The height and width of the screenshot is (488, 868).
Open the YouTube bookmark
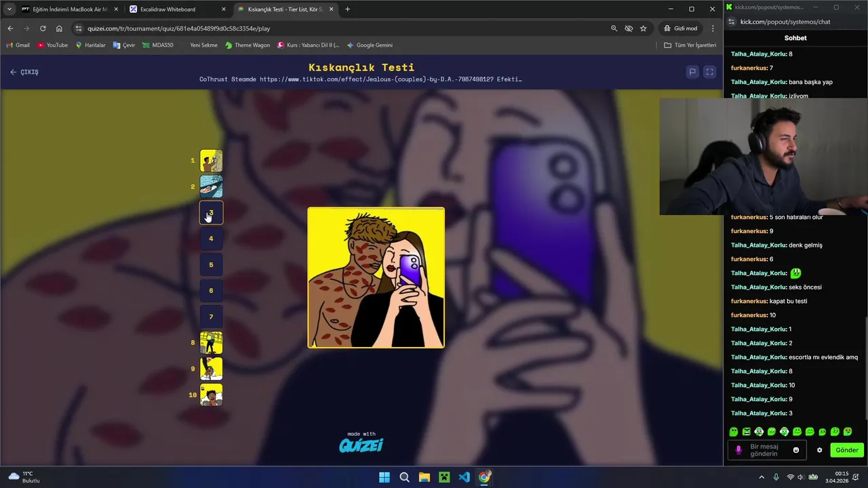tap(52, 45)
